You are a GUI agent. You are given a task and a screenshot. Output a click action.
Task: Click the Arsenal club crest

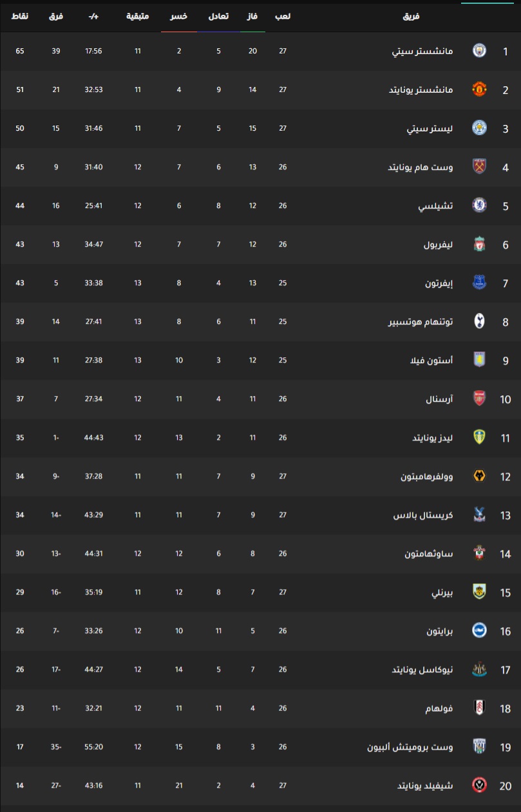pos(479,399)
